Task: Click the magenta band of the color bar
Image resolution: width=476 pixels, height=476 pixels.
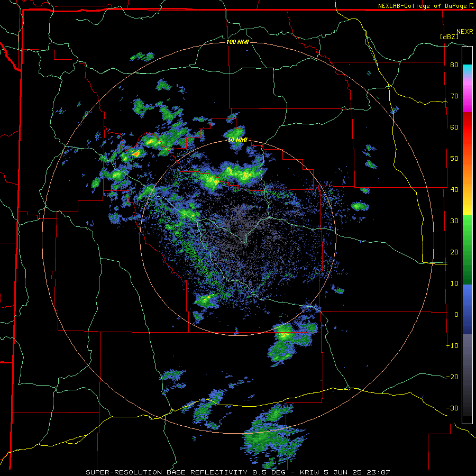Action: click(x=467, y=97)
